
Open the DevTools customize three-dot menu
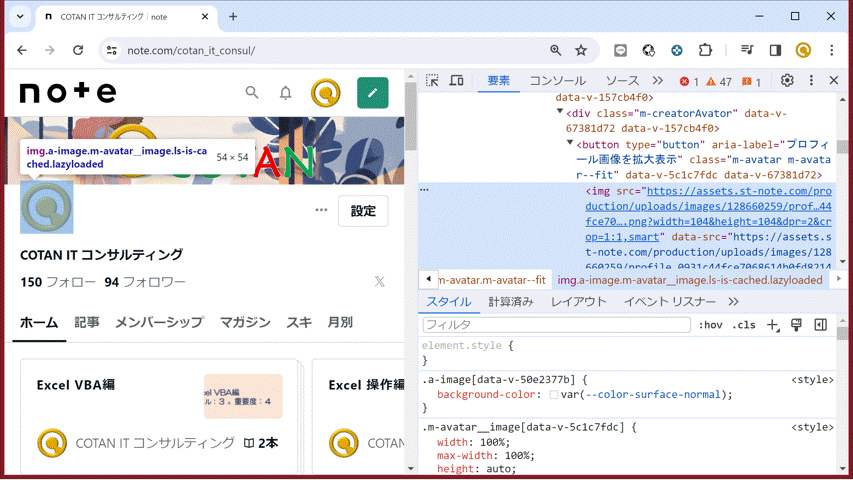click(811, 81)
